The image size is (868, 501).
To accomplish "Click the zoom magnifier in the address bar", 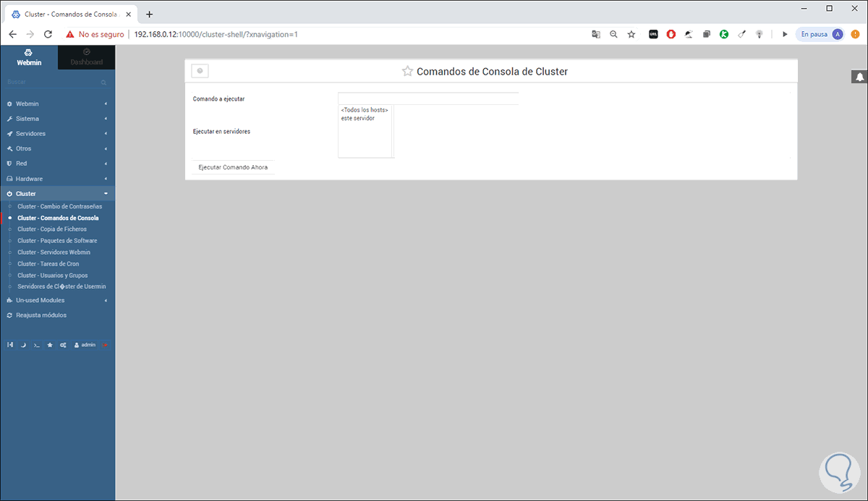I will point(613,34).
